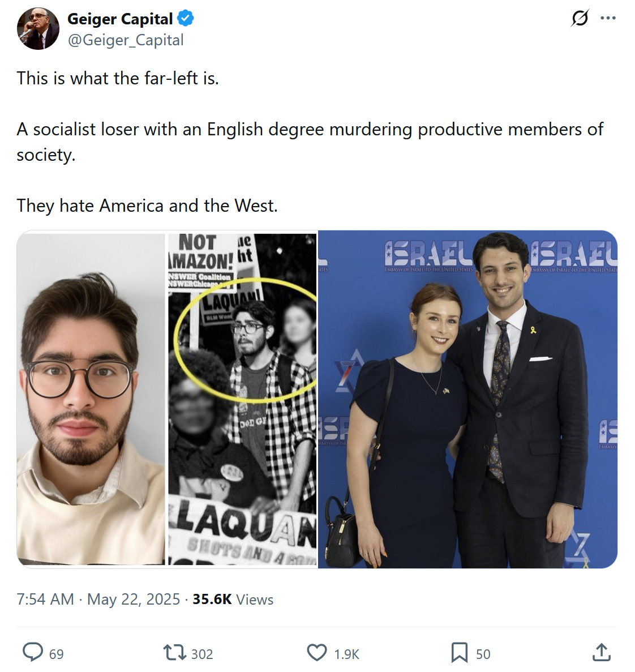Open the selfie photo with glasses
The image size is (635, 672).
coord(91,399)
